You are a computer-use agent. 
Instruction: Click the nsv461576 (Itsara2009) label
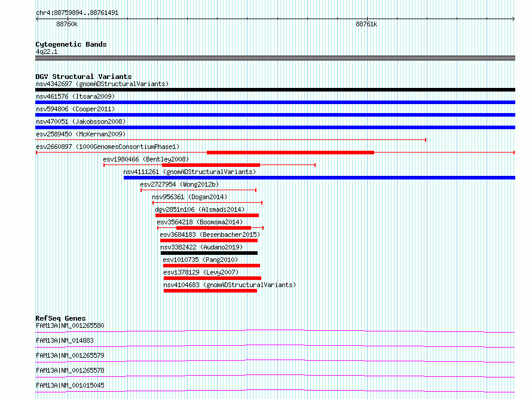(75, 96)
